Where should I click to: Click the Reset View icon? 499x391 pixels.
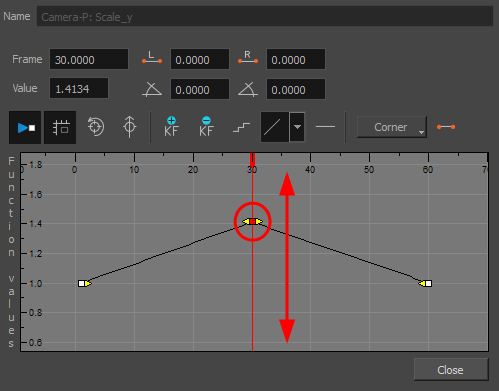pos(96,127)
